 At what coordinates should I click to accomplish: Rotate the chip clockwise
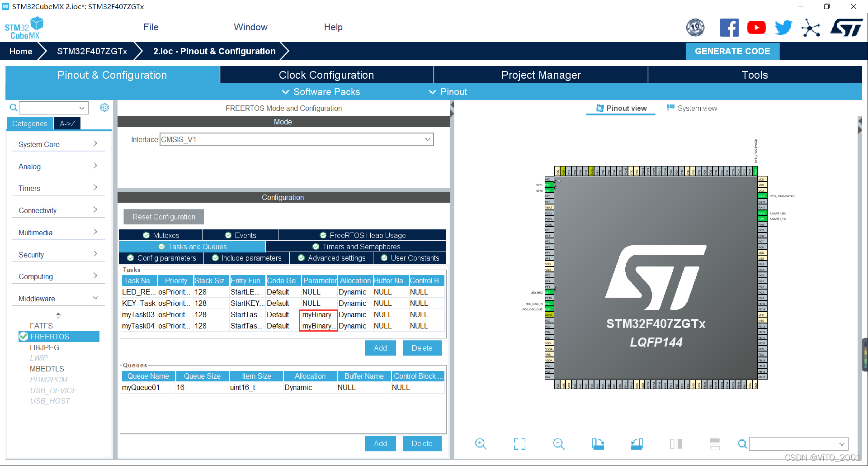(598, 444)
